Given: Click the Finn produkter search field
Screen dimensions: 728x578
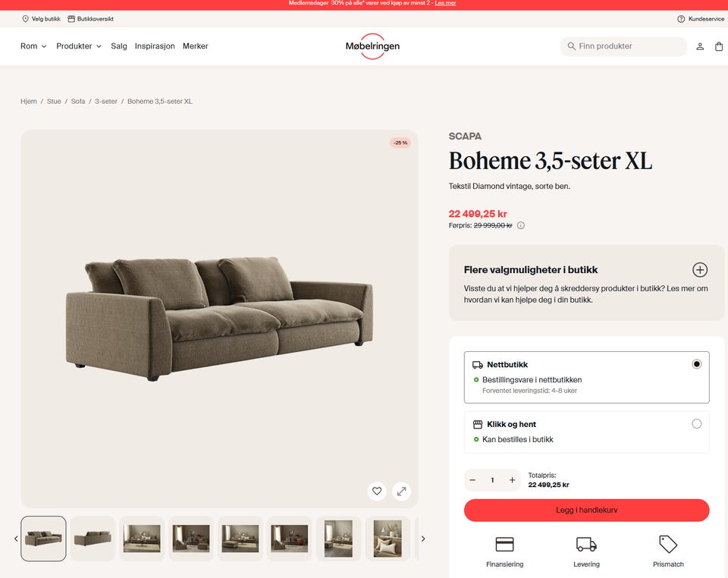Looking at the screenshot, I should click(623, 46).
